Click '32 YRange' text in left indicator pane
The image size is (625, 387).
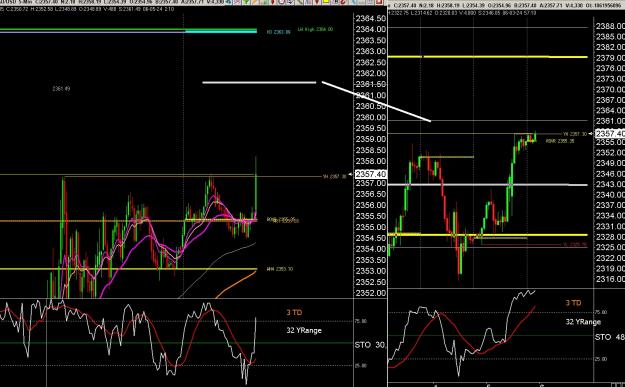click(304, 330)
